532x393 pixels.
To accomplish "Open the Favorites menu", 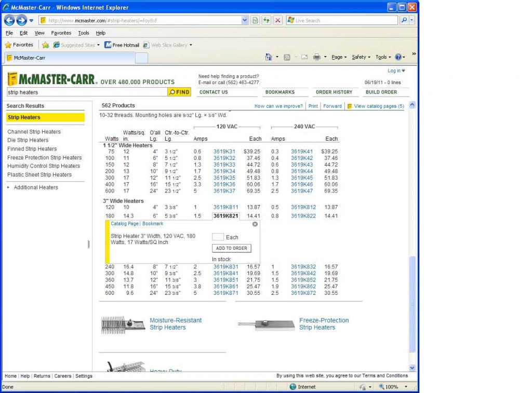I will coord(61,33).
